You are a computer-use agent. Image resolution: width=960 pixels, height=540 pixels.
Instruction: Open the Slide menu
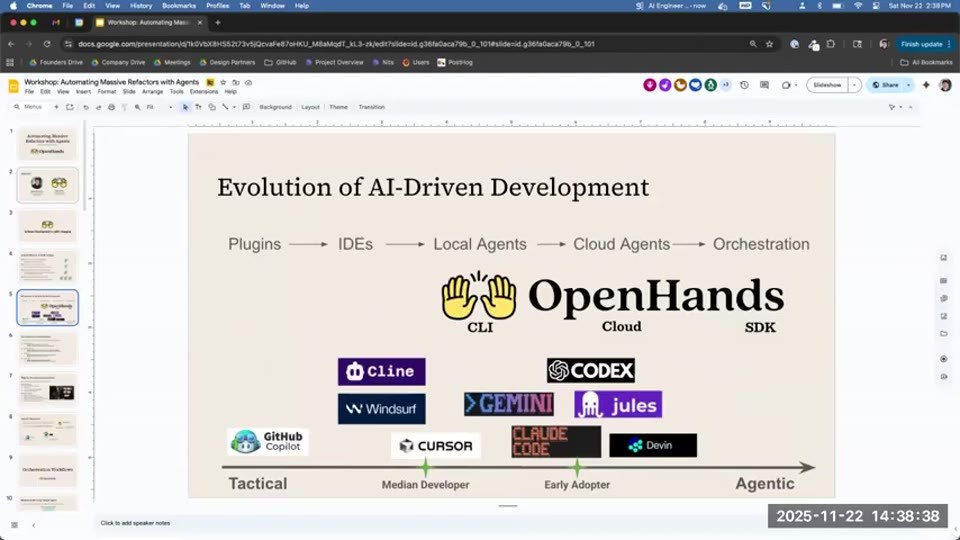pos(129,92)
